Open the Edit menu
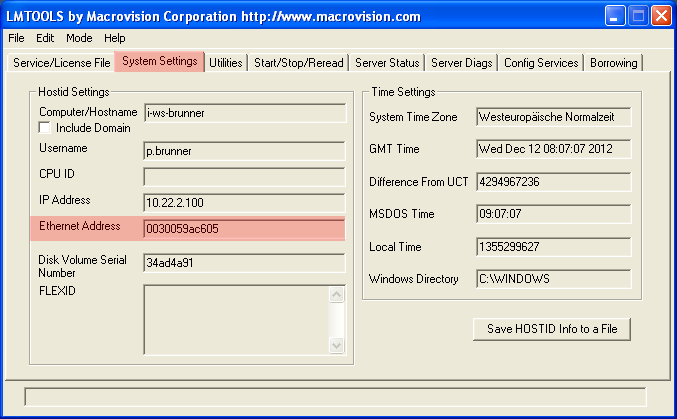The width and height of the screenshot is (677, 419). (45, 38)
